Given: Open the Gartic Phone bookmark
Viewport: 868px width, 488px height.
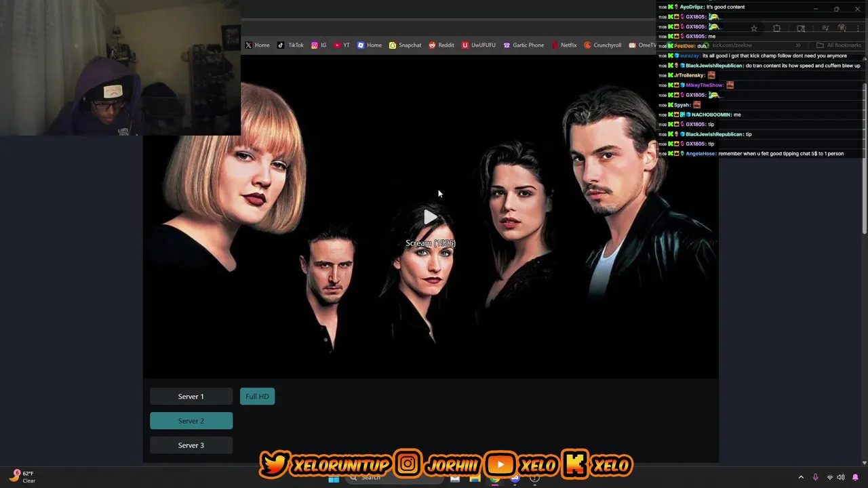Looking at the screenshot, I should click(524, 45).
